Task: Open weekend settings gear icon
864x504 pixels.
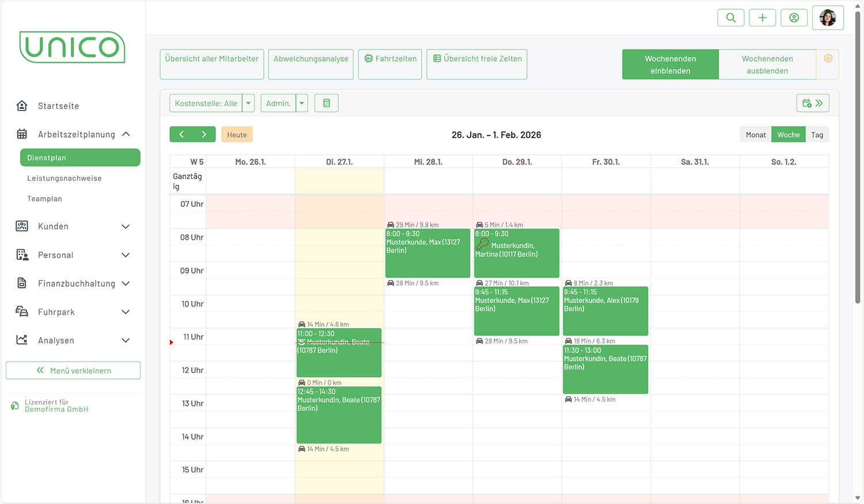Action: [828, 59]
